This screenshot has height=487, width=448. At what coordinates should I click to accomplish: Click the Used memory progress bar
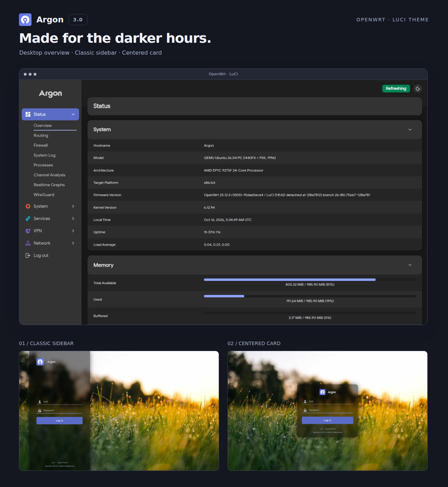(310, 296)
